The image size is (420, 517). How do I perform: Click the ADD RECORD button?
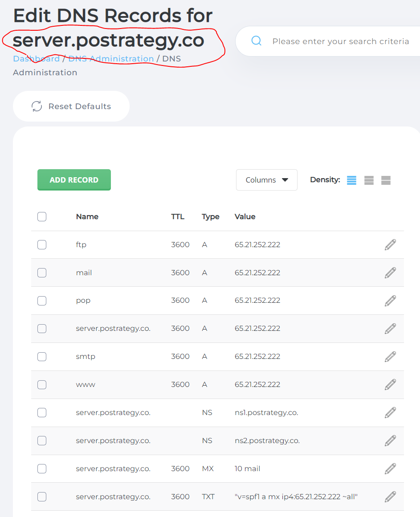coord(74,179)
